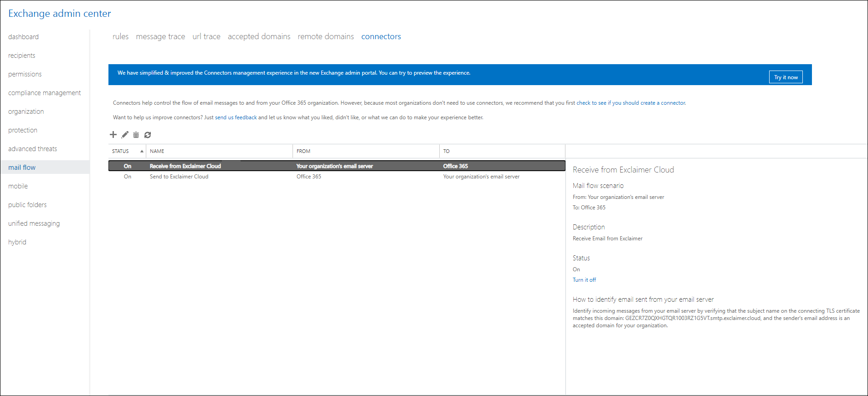
Task: Open the protection section in sidebar
Action: [x=23, y=130]
